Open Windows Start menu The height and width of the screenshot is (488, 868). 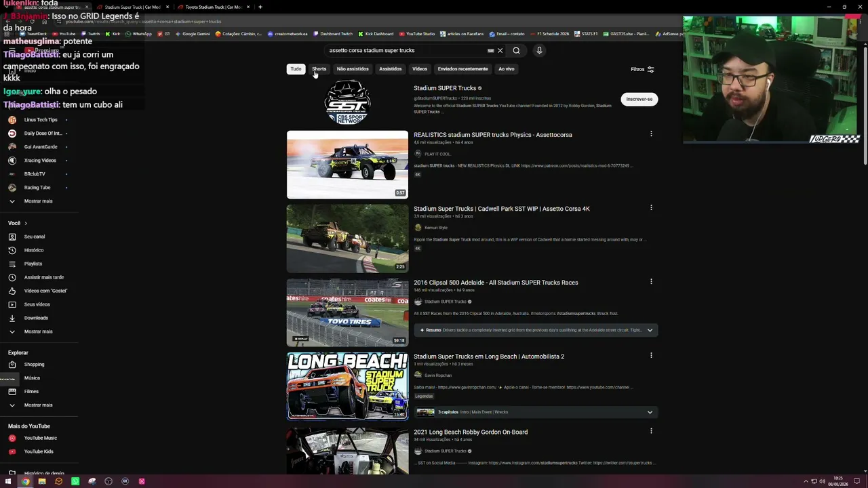click(x=9, y=481)
